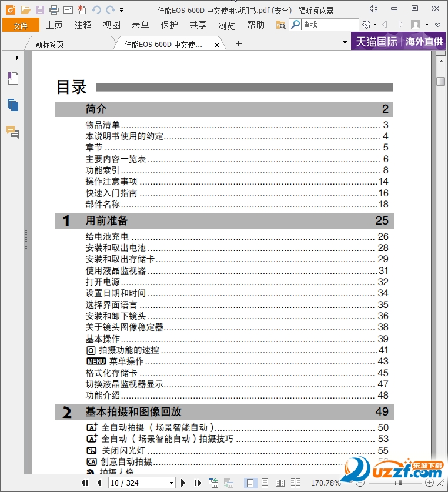Open 快速入门指南 contents entry

237,193
